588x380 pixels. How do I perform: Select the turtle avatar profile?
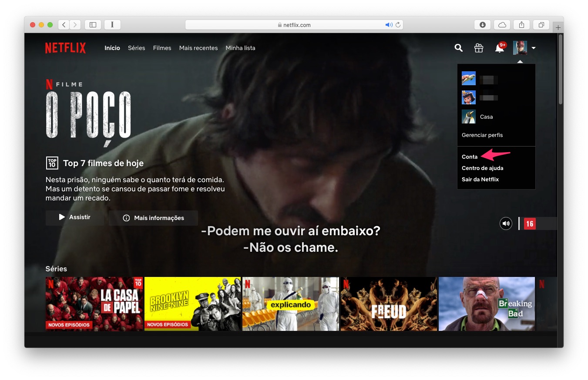point(469,79)
